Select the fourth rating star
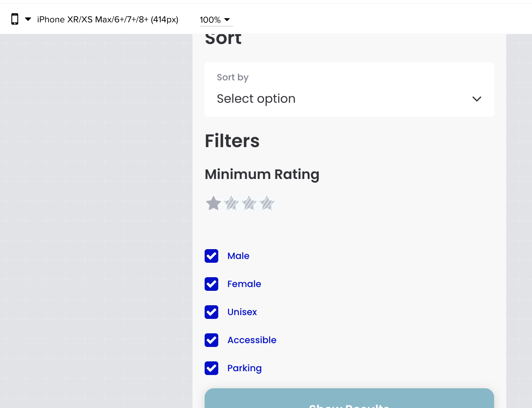Image resolution: width=532 pixels, height=408 pixels. [267, 203]
